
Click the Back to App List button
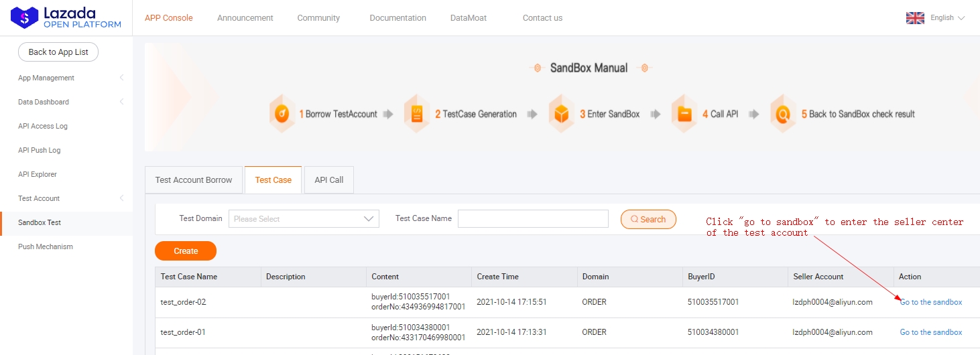click(x=58, y=52)
